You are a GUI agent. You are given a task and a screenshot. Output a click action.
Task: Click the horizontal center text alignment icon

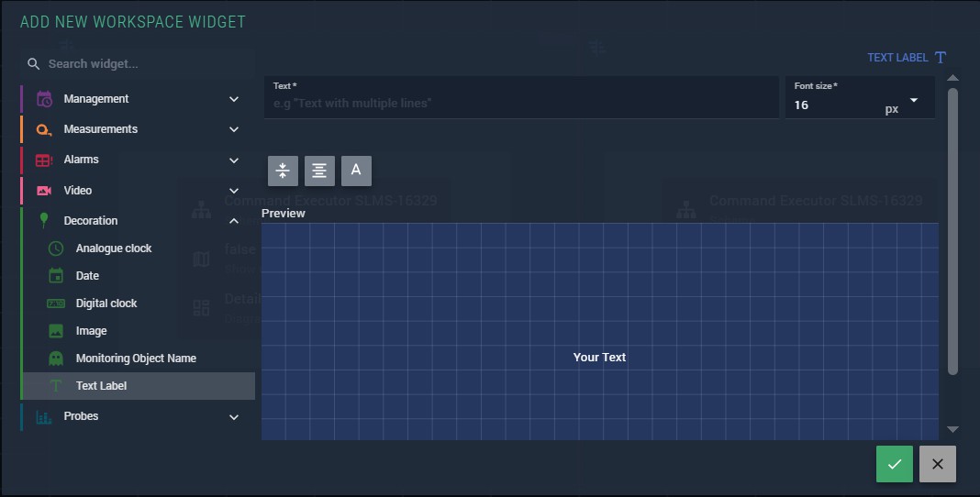(x=319, y=171)
